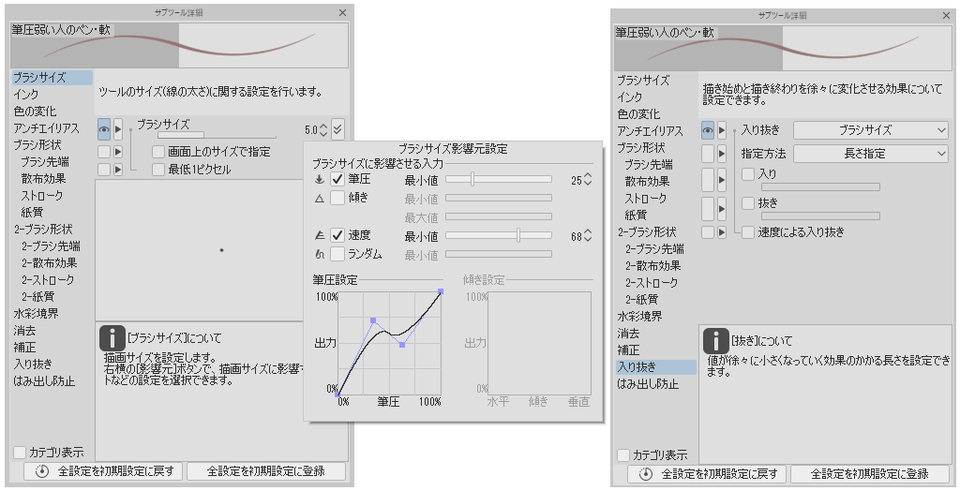The image size is (960, 491).
Task: Check the 傾き tilt checkbox
Action: pos(337,198)
